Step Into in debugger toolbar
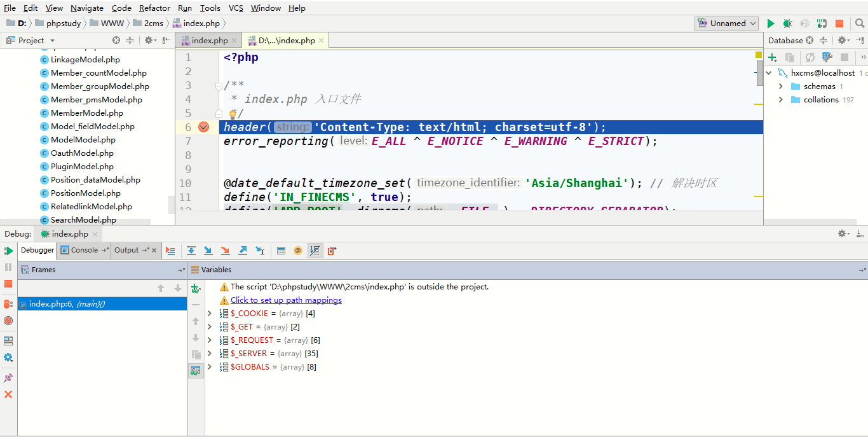Image resolution: width=868 pixels, height=437 pixels. pyautogui.click(x=208, y=251)
